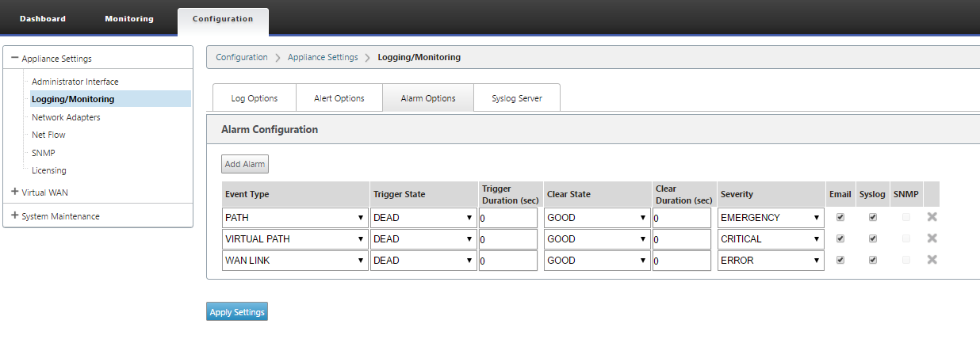Open Clear State dropdown for WAN LINK row
The width and height of the screenshot is (980, 343).
pyautogui.click(x=597, y=261)
